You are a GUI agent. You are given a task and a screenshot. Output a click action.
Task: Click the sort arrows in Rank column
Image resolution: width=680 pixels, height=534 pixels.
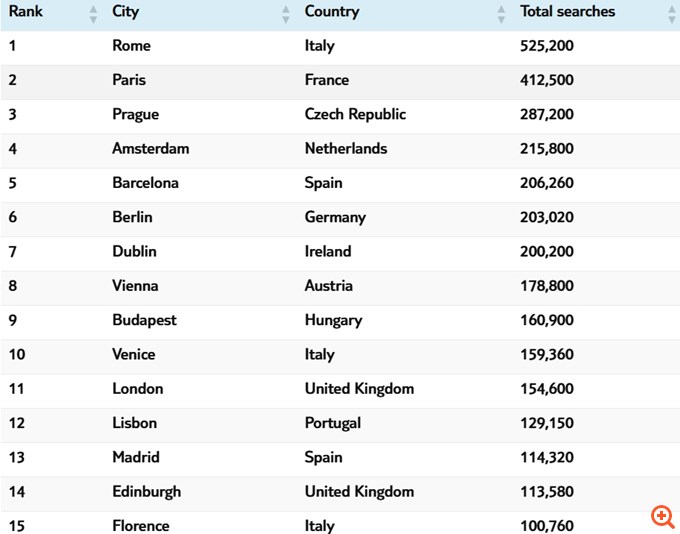[x=93, y=14]
